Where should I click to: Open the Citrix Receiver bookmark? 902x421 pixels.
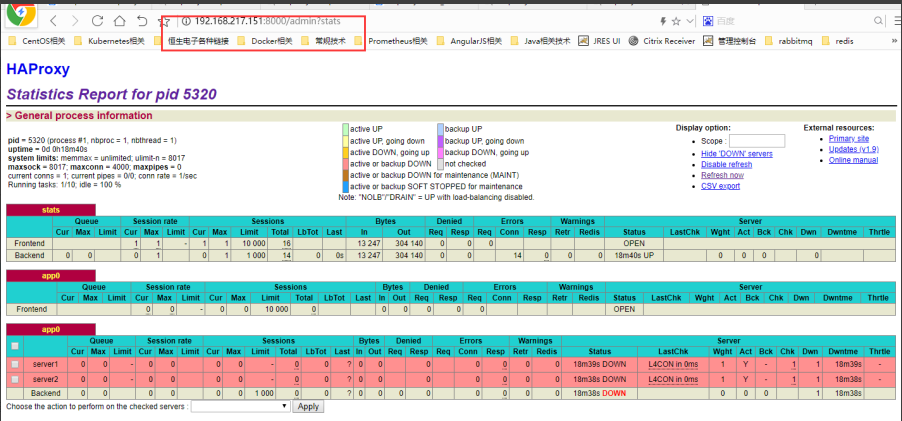point(662,41)
